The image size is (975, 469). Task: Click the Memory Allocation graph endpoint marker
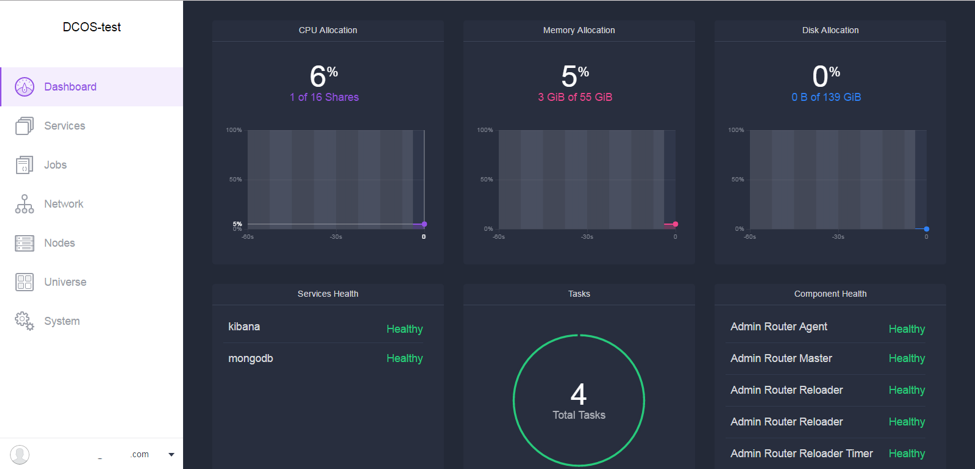click(675, 224)
